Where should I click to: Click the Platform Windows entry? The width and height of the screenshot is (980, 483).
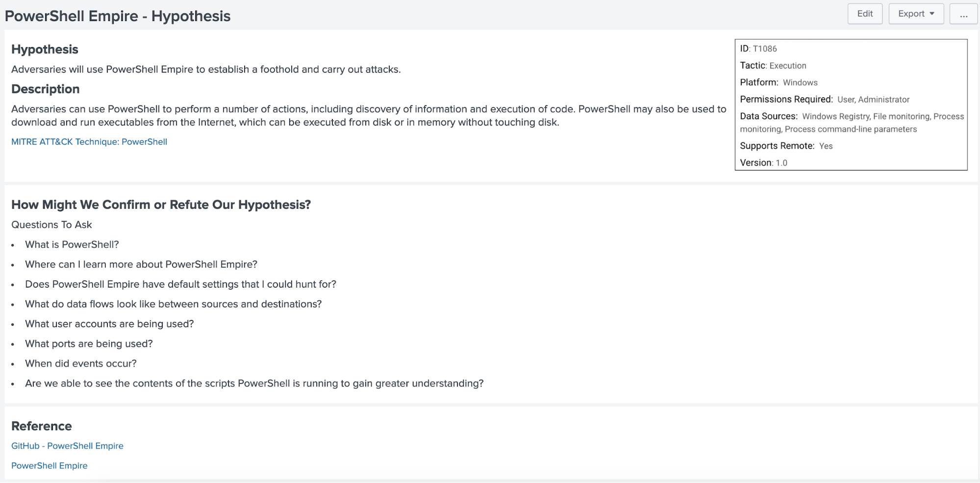coord(779,82)
